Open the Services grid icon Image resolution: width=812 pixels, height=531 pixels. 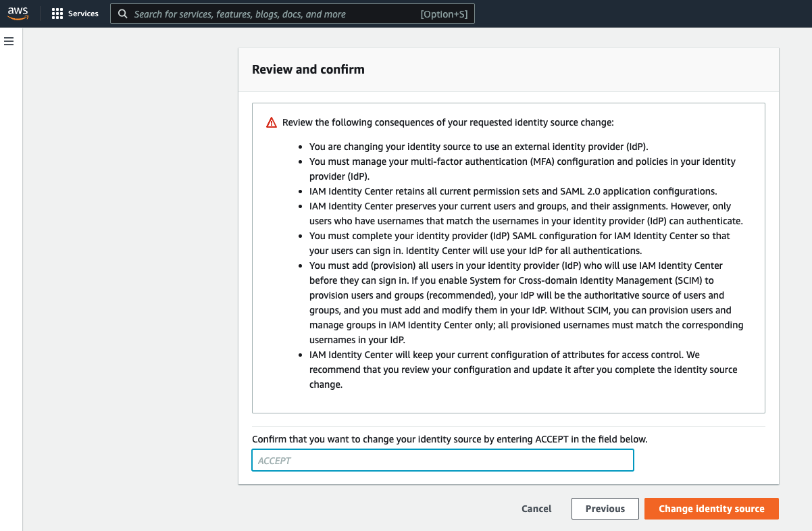[57, 14]
